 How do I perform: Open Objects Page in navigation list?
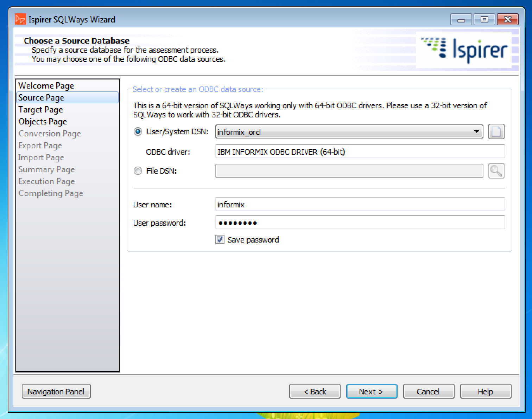coord(68,122)
